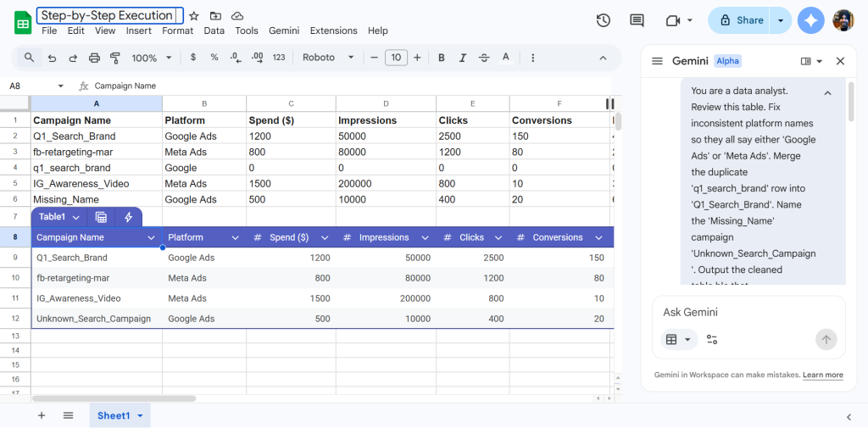This screenshot has height=428, width=868.
Task: Click the Share button
Action: [741, 20]
